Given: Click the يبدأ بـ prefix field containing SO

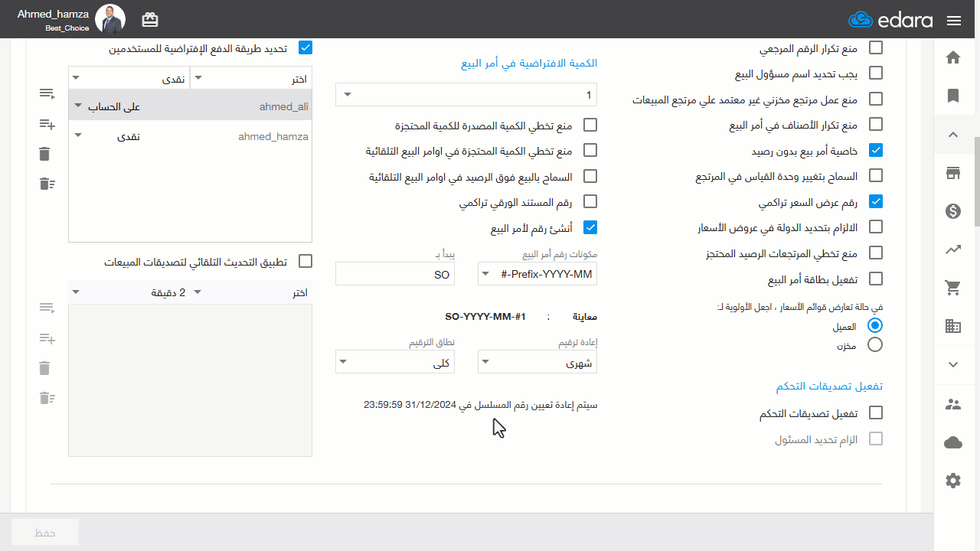Looking at the screenshot, I should (x=395, y=274).
